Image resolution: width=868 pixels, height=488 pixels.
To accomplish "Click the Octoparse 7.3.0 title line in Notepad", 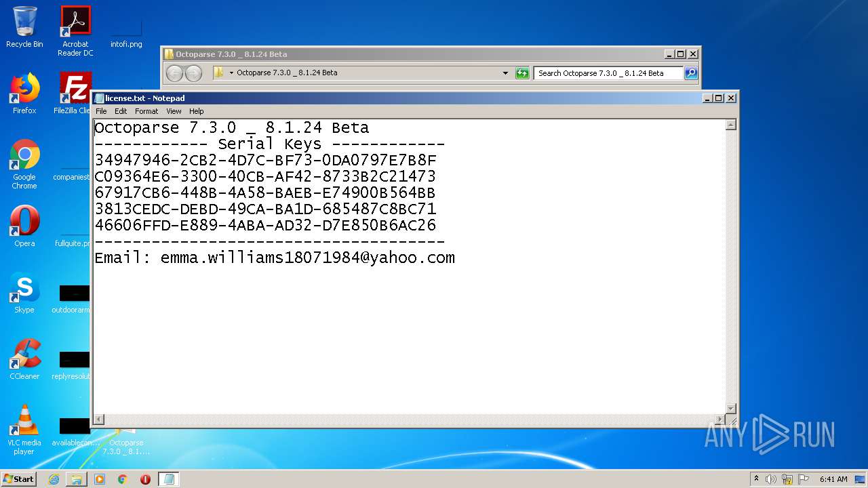I will coord(231,128).
